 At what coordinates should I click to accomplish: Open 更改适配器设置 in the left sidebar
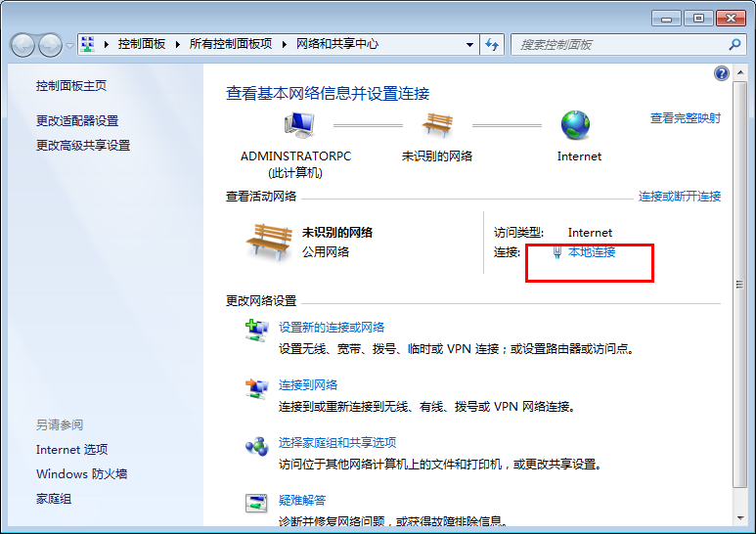tap(77, 120)
